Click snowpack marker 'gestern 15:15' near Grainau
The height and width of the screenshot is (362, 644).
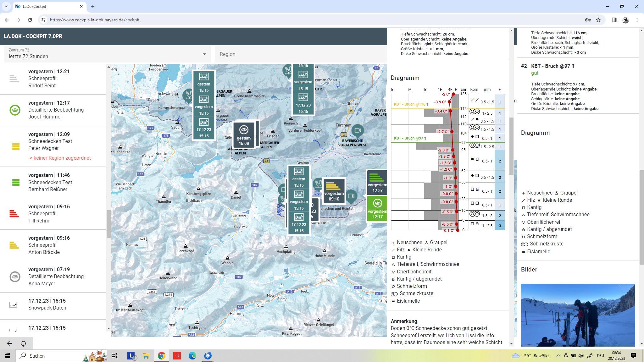[x=299, y=178]
